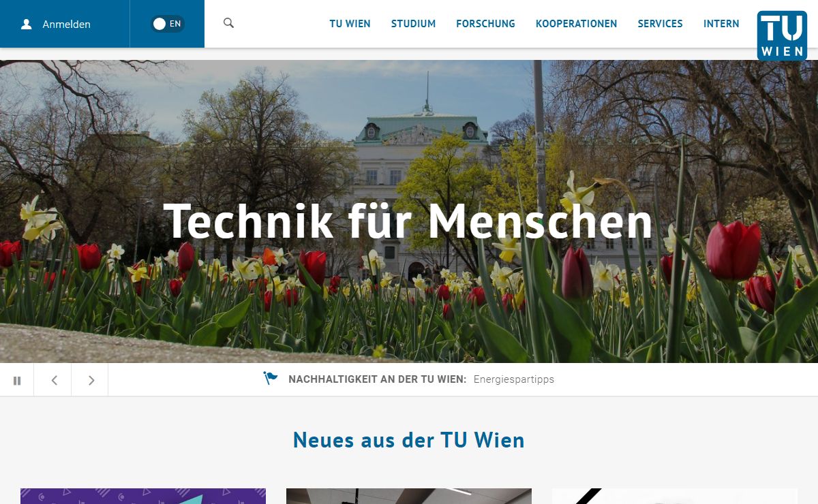Viewport: 818px width, 504px height.
Task: Expand the SERVICES menu
Action: click(x=660, y=24)
